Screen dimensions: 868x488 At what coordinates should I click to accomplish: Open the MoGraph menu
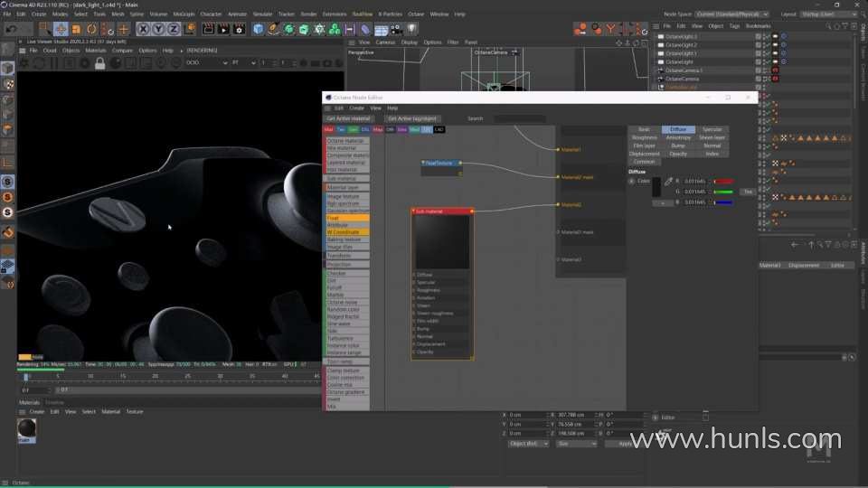(x=182, y=14)
